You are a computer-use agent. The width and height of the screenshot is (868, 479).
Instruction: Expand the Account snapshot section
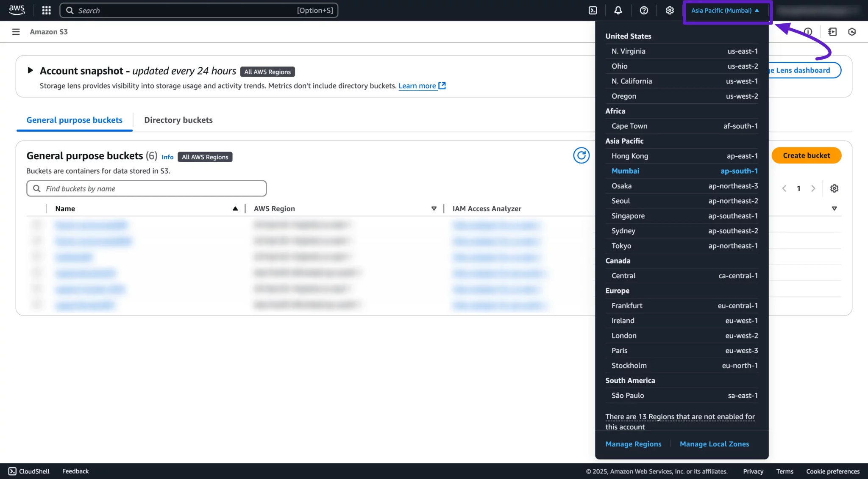tap(30, 70)
